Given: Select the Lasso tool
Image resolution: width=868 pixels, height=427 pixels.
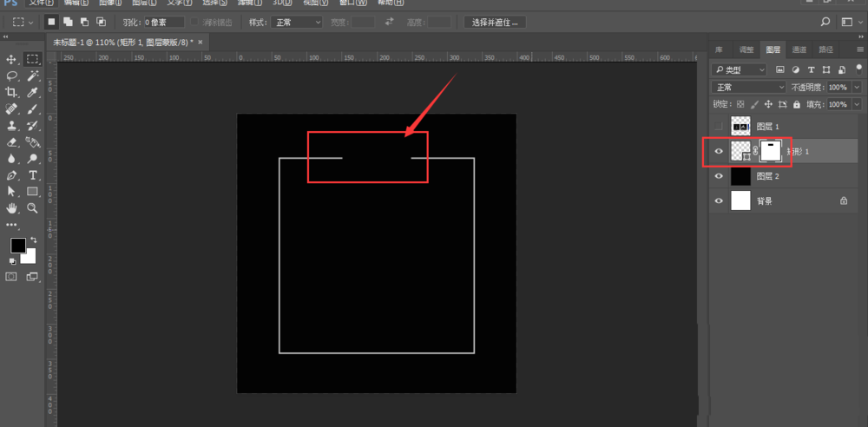Looking at the screenshot, I should point(12,76).
